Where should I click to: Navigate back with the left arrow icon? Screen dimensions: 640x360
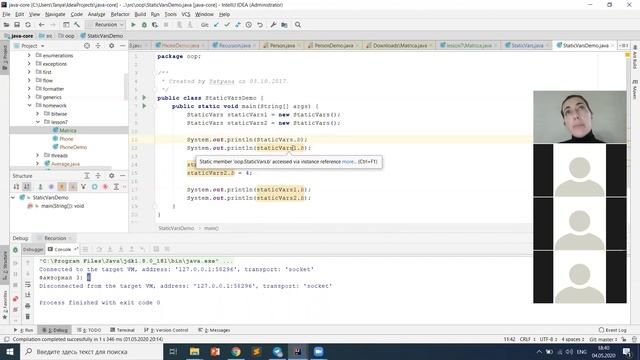pyautogui.click(x=41, y=25)
